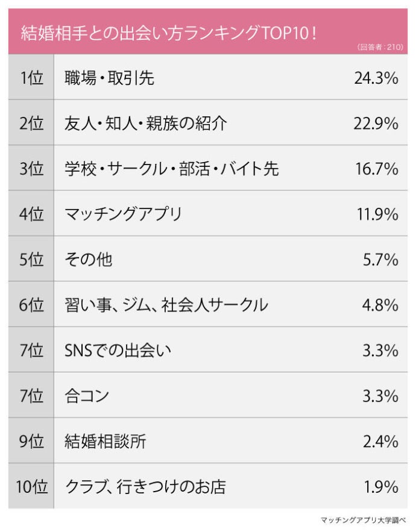Select クラブ、行きつけのお店 entry
This screenshot has width=416, height=532.
pos(145,487)
